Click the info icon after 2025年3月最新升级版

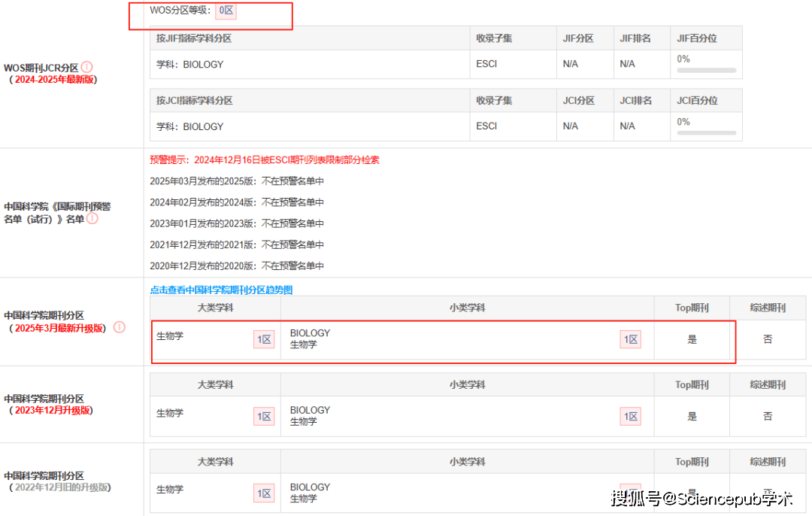click(118, 328)
